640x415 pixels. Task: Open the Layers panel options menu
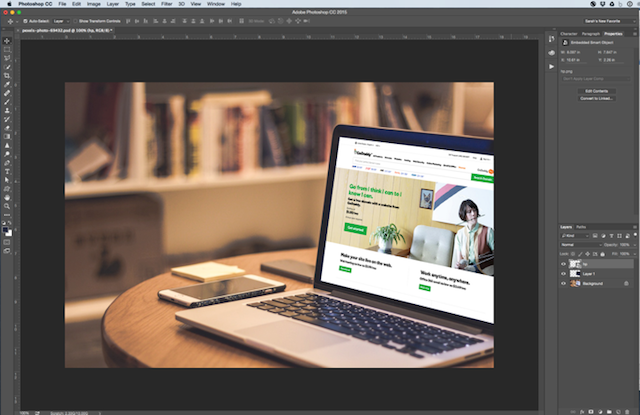[635, 227]
